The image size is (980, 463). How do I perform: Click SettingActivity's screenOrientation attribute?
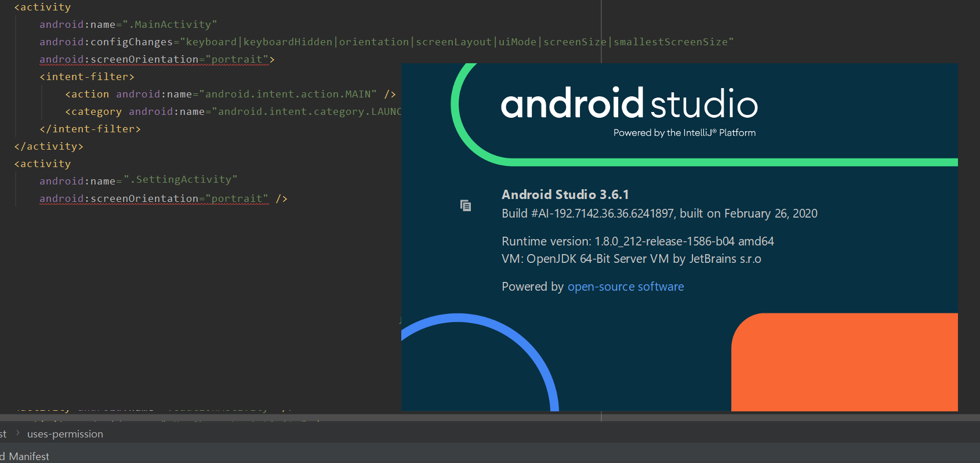click(119, 198)
